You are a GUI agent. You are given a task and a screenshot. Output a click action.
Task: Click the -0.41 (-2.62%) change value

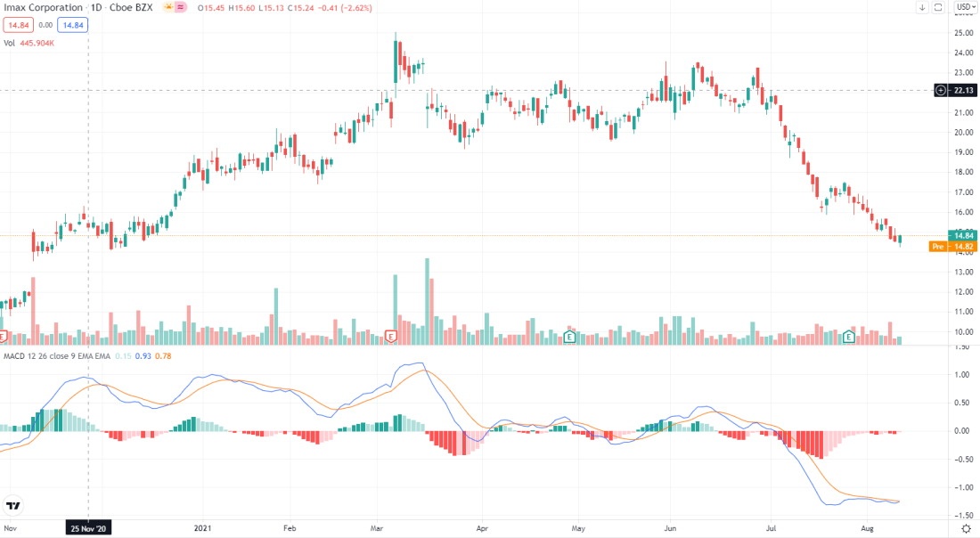coord(345,8)
